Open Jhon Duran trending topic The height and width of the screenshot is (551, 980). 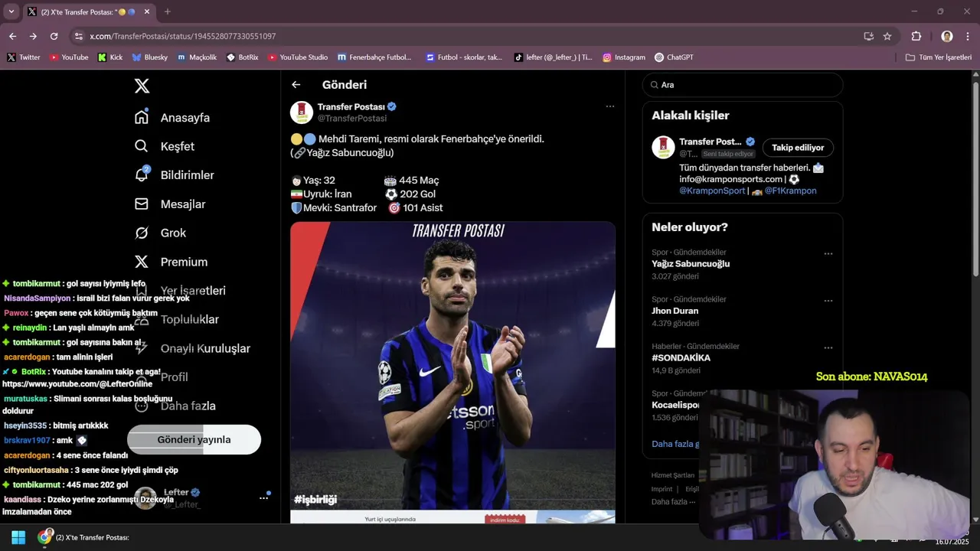pos(675,311)
